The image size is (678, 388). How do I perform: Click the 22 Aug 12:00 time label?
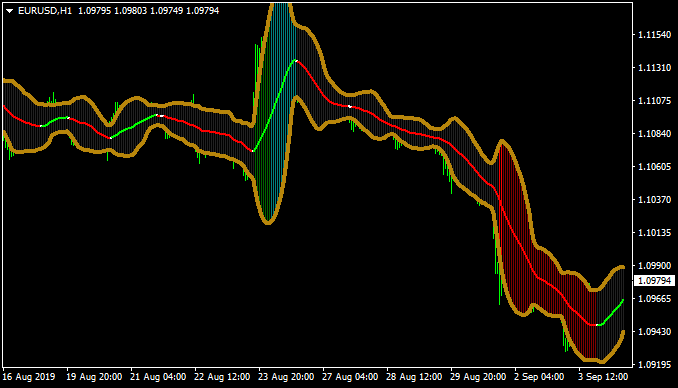click(x=222, y=377)
